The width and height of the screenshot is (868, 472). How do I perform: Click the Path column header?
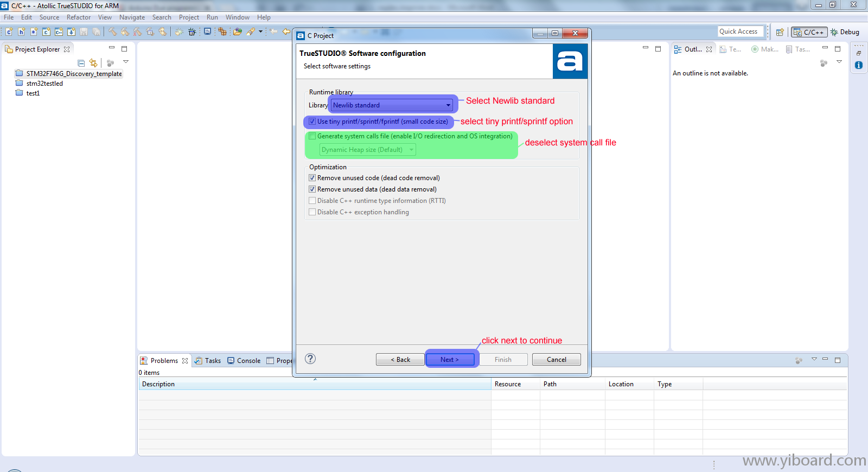pos(572,384)
